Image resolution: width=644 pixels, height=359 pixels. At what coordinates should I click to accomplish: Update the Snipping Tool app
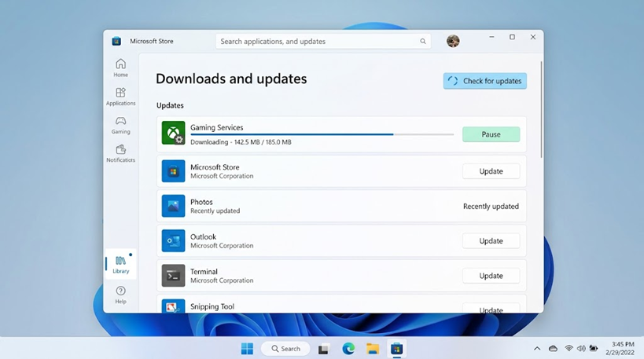(x=491, y=309)
